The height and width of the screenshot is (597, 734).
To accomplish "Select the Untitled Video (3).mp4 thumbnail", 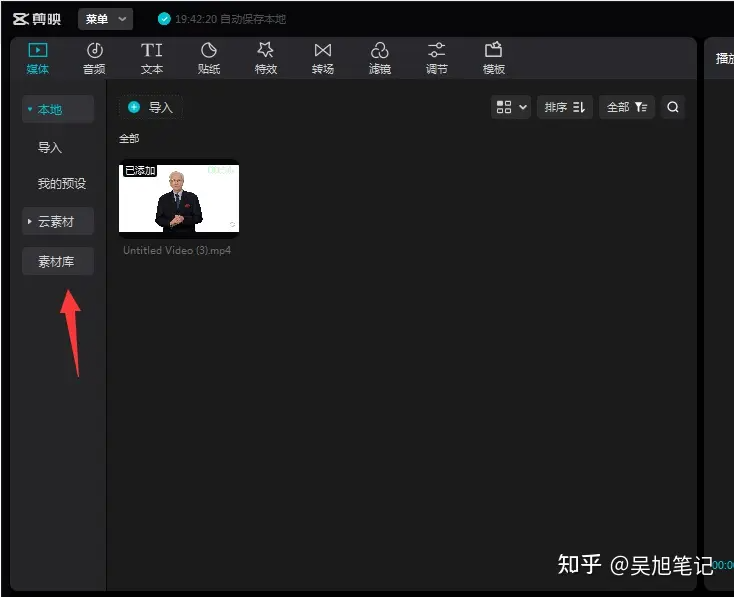I will pos(179,198).
